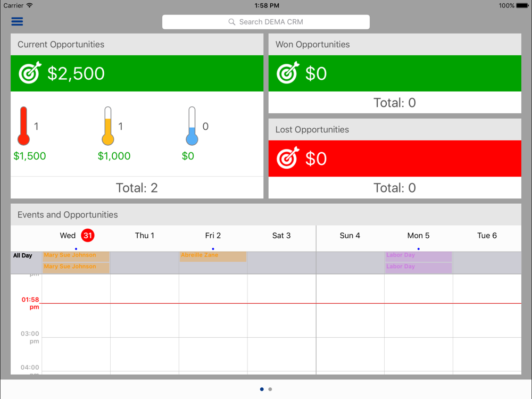Tap the Current Opportunities Total: 2 row
This screenshot has width=532, height=399.
click(x=137, y=188)
